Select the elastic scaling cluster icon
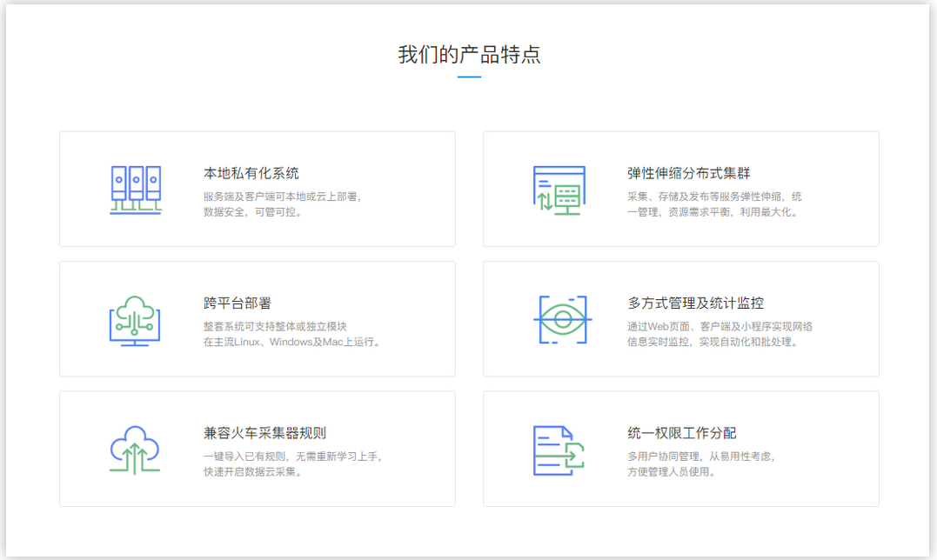 coord(559,189)
